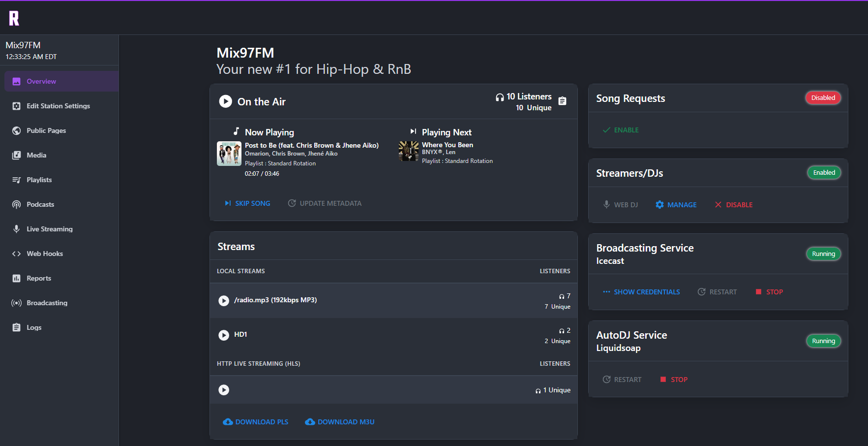Enable Song Requests
Screen dimensions: 868x446
pos(621,130)
